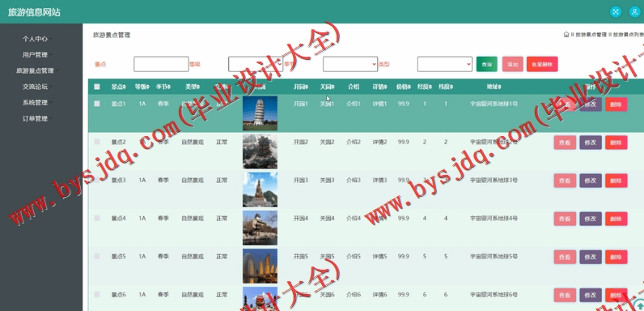This screenshot has height=311, width=644.
Task: Click the 介绍5 cell
Action: [354, 256]
